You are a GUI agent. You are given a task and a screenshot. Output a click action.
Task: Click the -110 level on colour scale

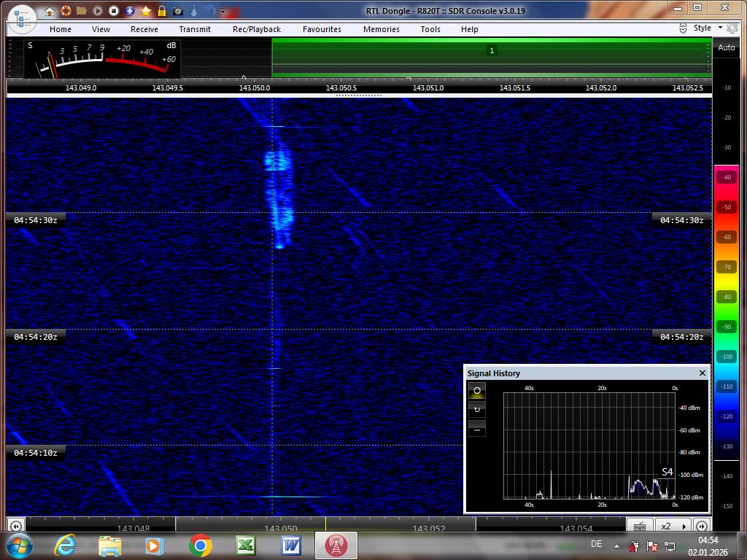727,386
